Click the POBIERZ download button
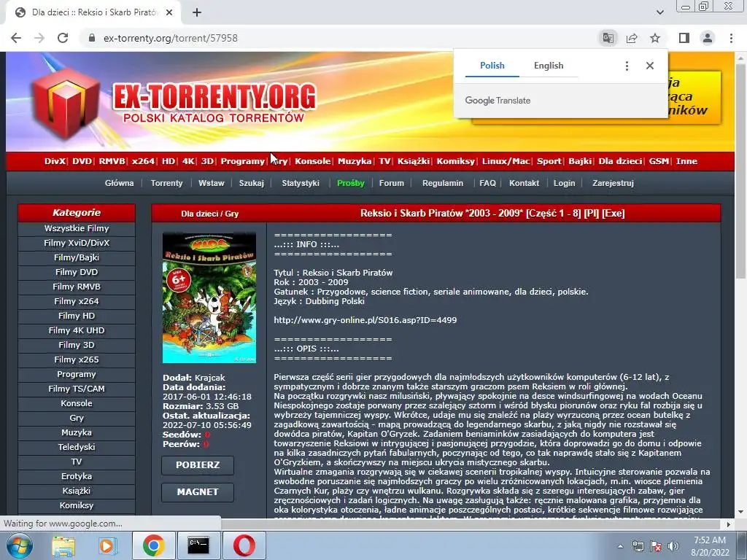Viewport: 747px width, 560px height. pos(198,465)
